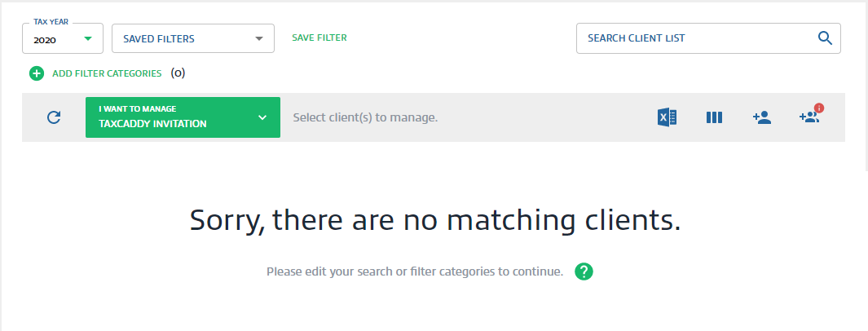Click the chevron on green manage button
The width and height of the screenshot is (868, 331).
click(x=262, y=117)
